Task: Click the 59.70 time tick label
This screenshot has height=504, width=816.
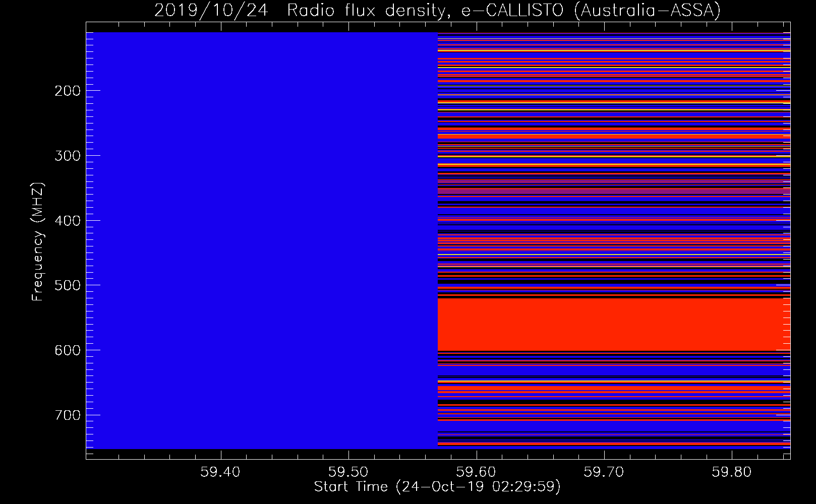Action: 604,472
